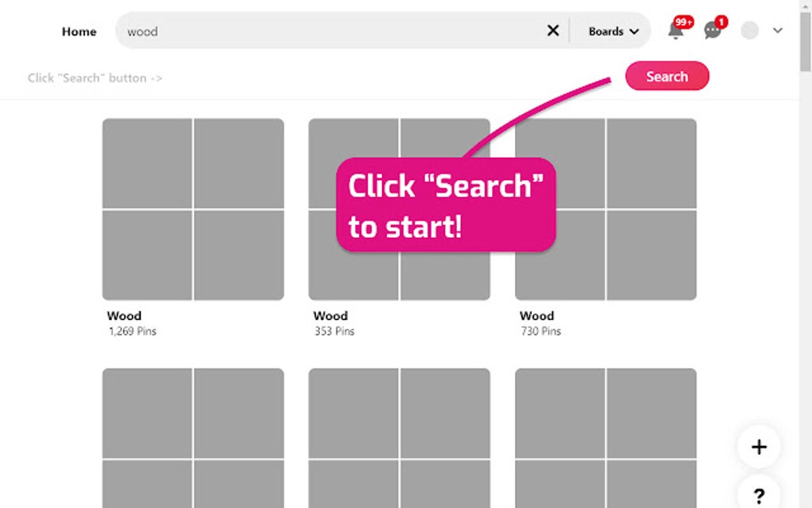The height and width of the screenshot is (508, 812).
Task: Click the profile avatar icon
Action: [749, 30]
